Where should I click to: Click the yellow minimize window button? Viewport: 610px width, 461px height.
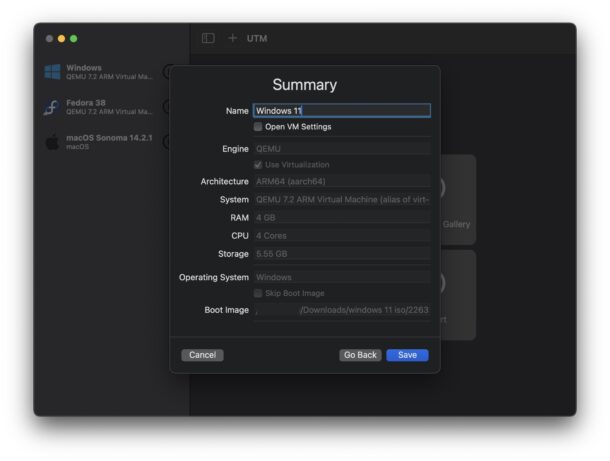click(x=61, y=39)
